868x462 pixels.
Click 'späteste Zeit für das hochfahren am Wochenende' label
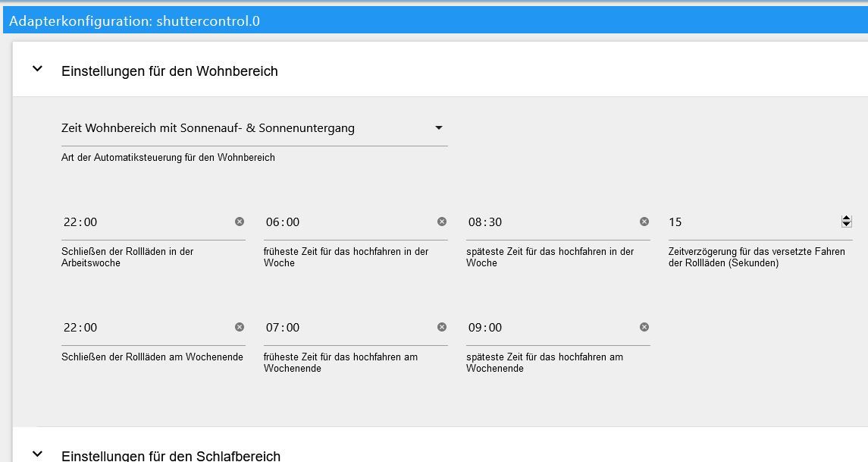pyautogui.click(x=545, y=363)
